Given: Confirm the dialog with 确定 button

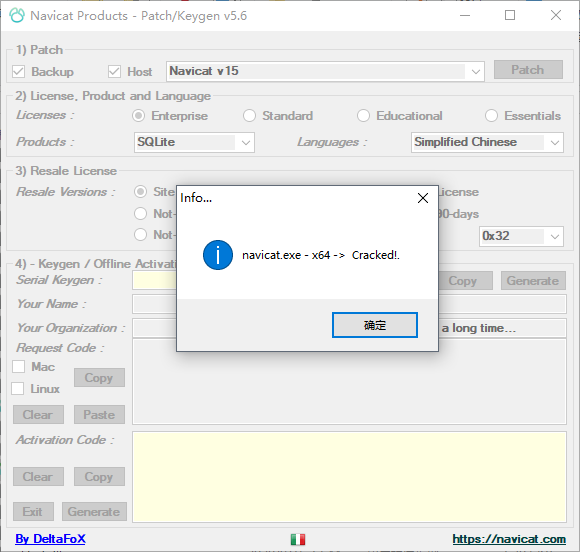Looking at the screenshot, I should (x=375, y=325).
